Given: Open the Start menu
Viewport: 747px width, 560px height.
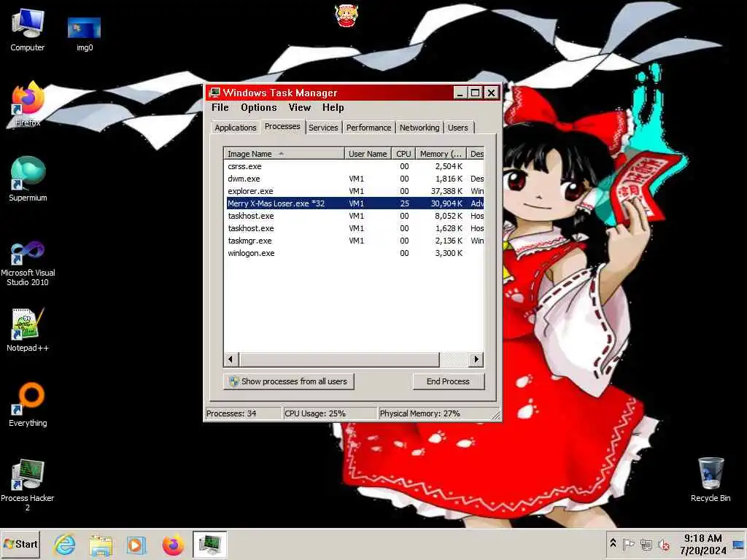Looking at the screenshot, I should pyautogui.click(x=20, y=544).
